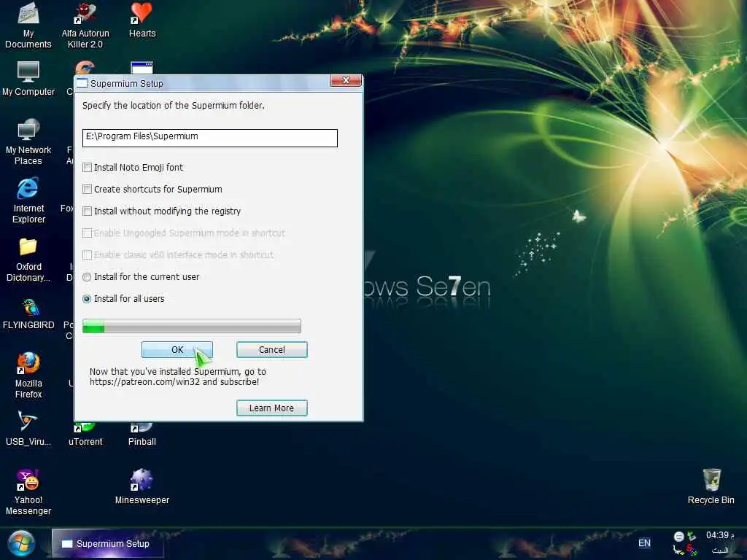Check Create shortcuts for Supermium

88,190
